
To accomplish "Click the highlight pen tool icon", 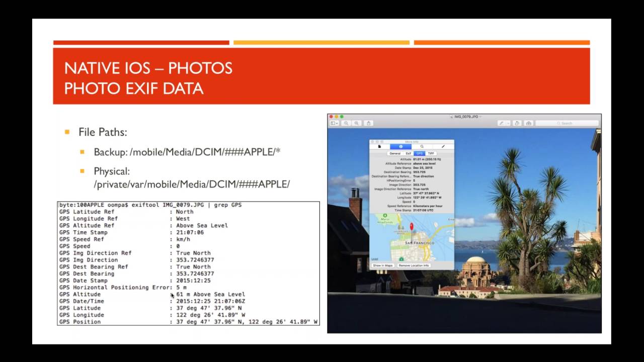I will coord(501,123).
